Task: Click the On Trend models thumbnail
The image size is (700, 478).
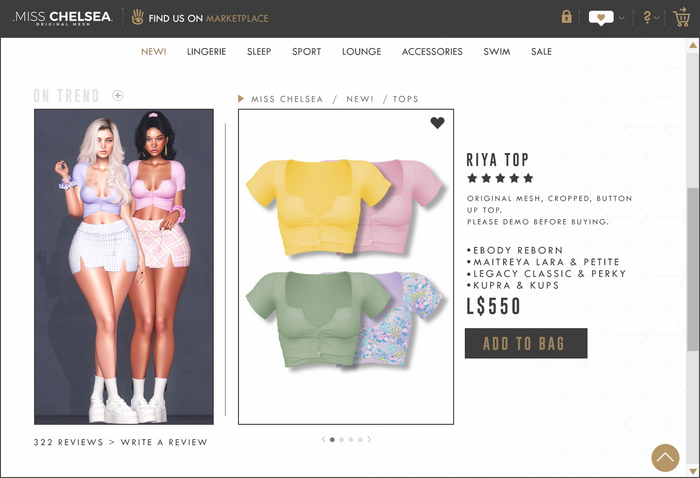Action: click(x=124, y=266)
